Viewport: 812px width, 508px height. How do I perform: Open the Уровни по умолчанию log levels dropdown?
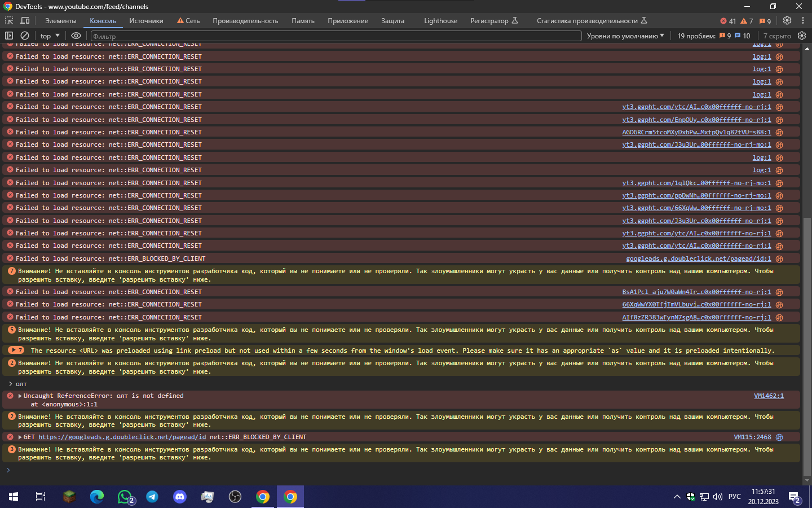pyautogui.click(x=625, y=36)
